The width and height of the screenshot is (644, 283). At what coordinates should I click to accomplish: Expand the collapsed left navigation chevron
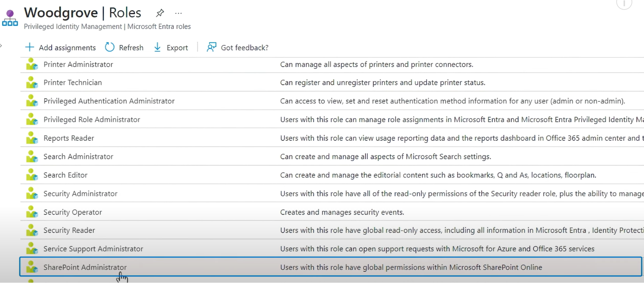(1, 46)
